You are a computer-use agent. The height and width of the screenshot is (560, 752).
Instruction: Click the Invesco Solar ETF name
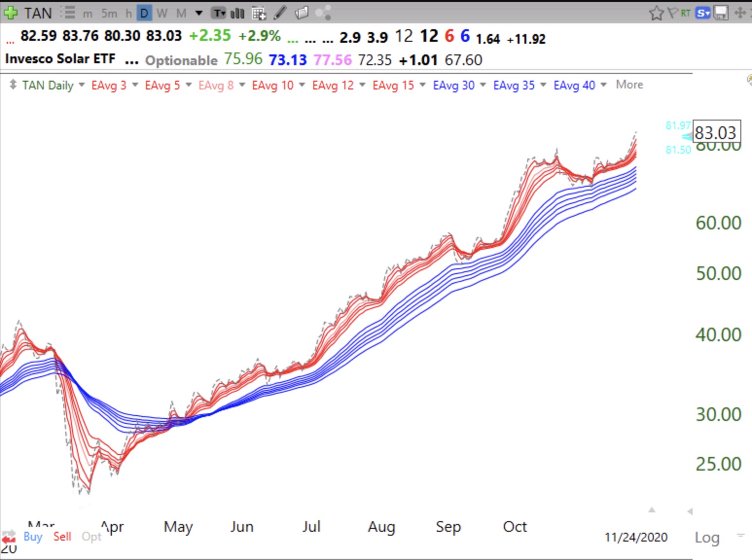[x=60, y=59]
